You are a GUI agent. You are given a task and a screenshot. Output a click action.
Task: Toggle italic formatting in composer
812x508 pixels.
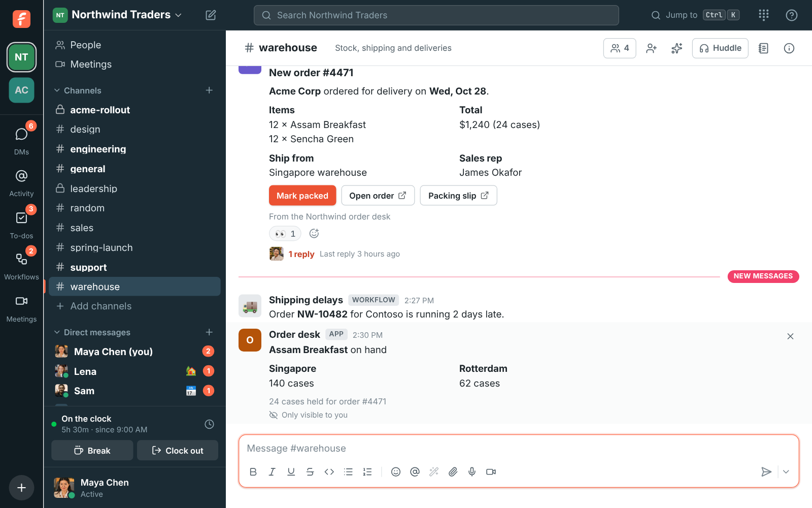(272, 472)
